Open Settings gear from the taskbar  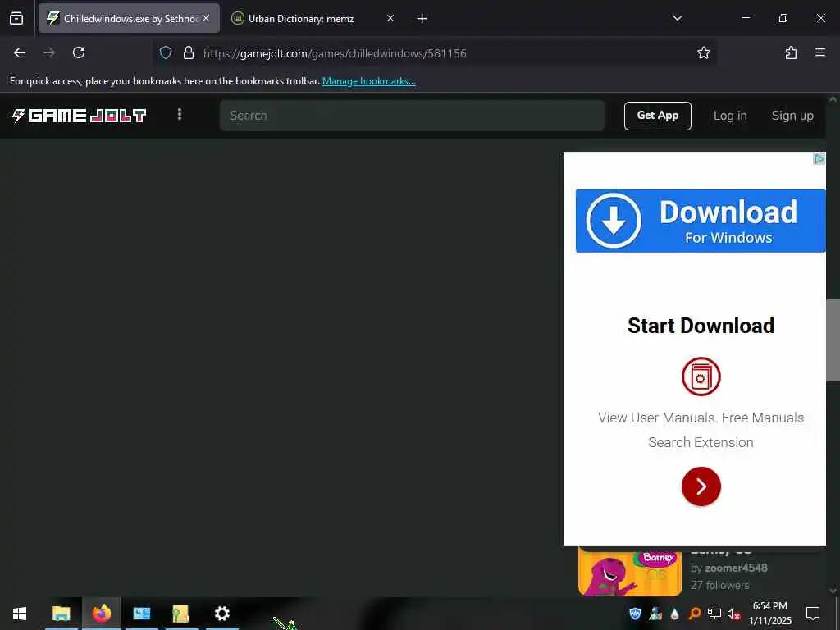221,614
